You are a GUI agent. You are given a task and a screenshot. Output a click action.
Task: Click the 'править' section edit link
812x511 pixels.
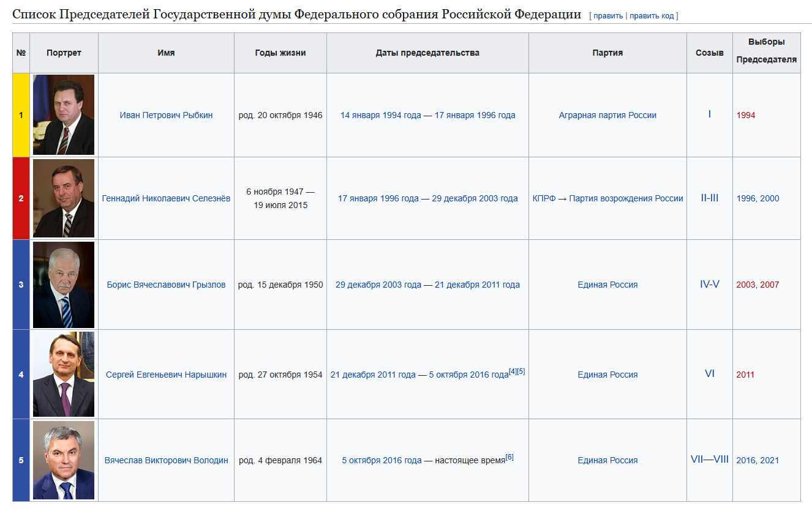pos(607,16)
